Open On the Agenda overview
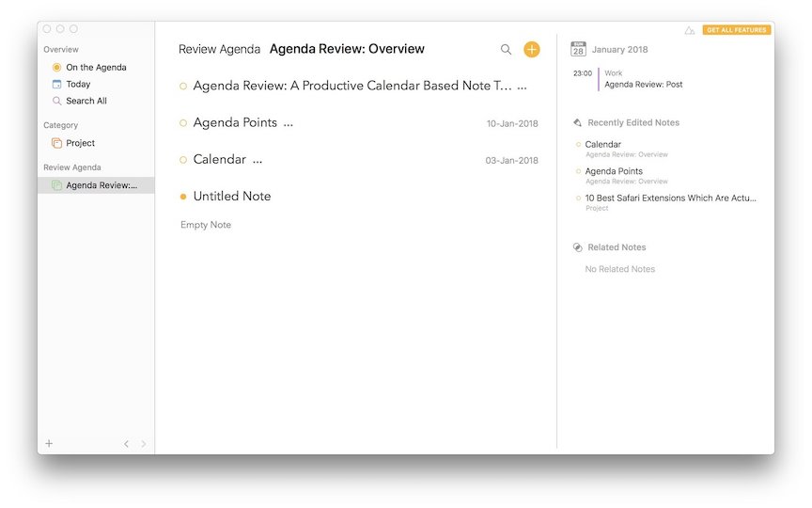 point(95,68)
